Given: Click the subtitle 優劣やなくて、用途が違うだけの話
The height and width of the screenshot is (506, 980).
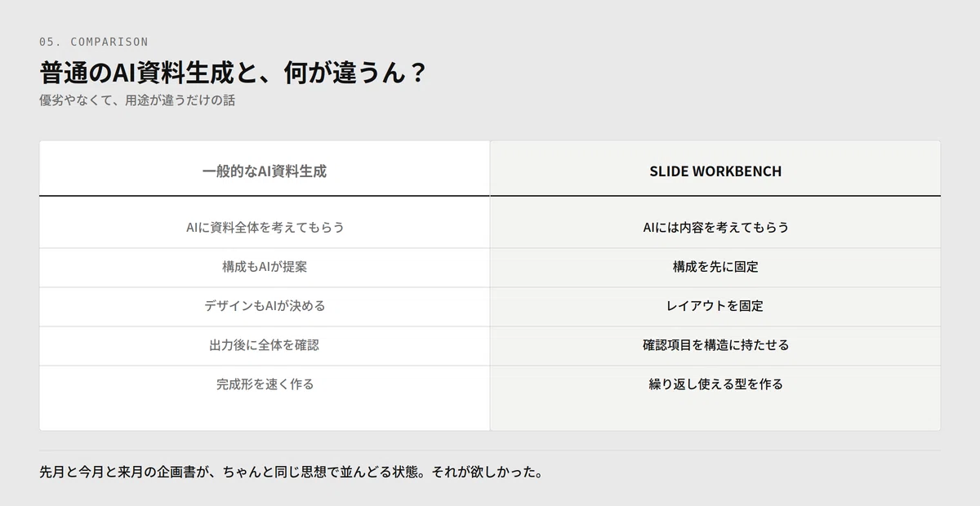Looking at the screenshot, I should click(137, 101).
